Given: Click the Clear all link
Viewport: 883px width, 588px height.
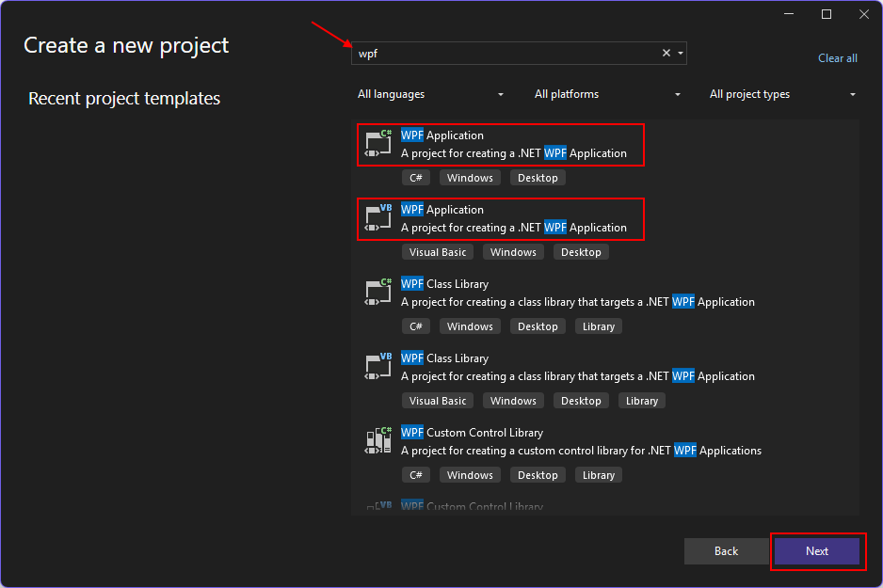Looking at the screenshot, I should tap(837, 58).
